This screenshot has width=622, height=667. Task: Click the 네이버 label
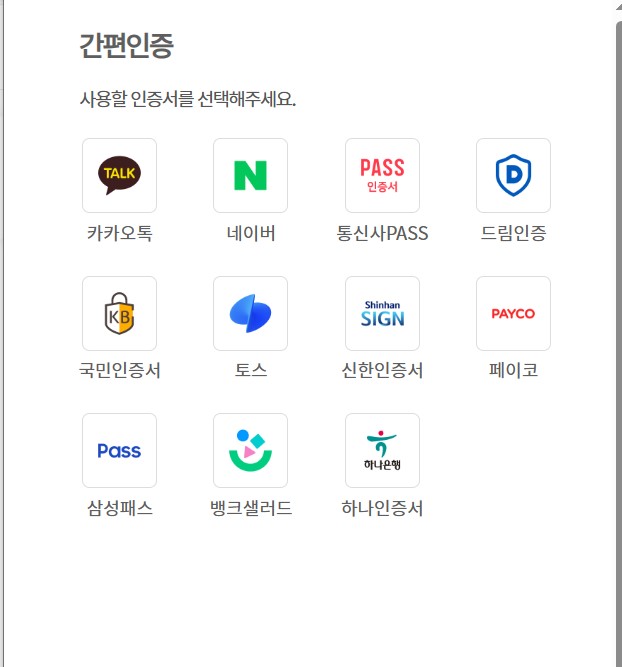click(x=251, y=233)
